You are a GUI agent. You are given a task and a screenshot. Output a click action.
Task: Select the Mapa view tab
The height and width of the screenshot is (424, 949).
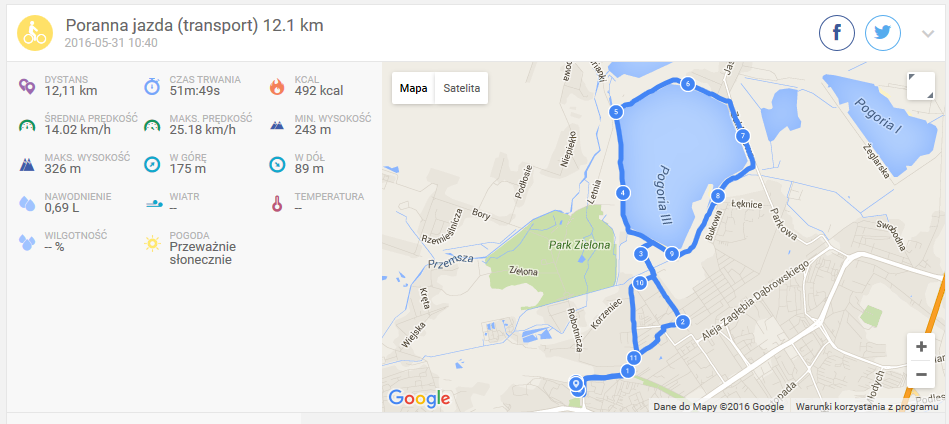414,88
